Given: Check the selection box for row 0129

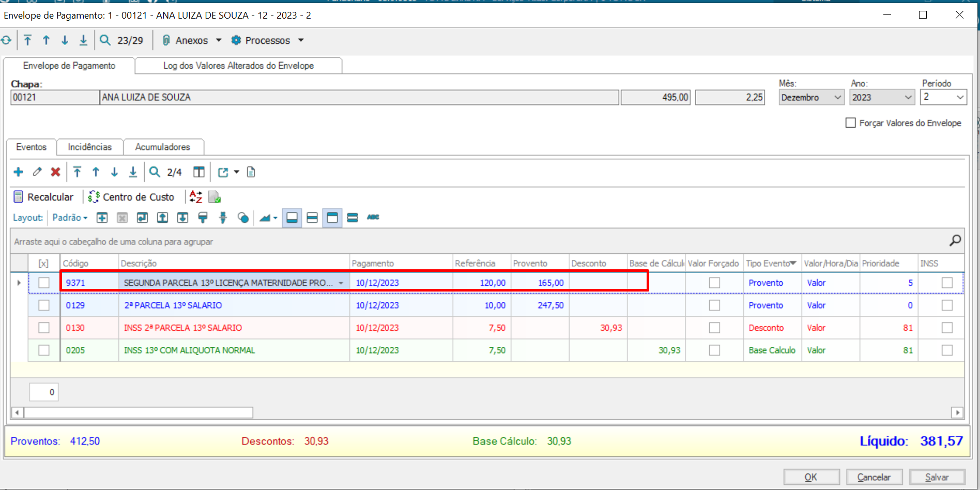Looking at the screenshot, I should coord(44,305).
